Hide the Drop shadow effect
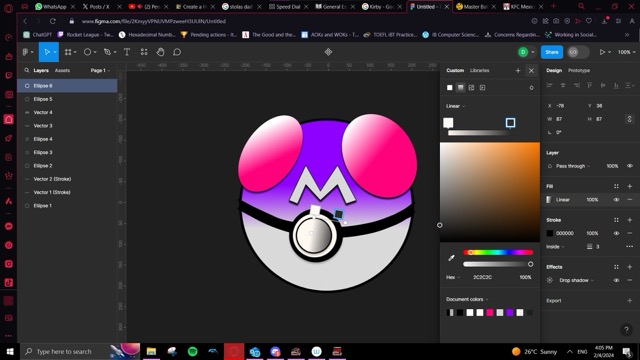The width and height of the screenshot is (640, 360). (616, 280)
